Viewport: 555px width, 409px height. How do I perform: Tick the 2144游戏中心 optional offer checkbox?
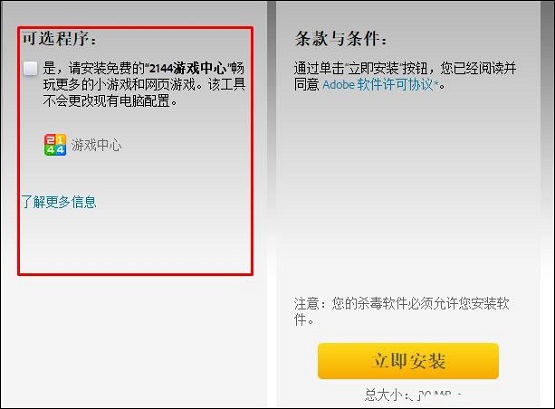(x=30, y=68)
